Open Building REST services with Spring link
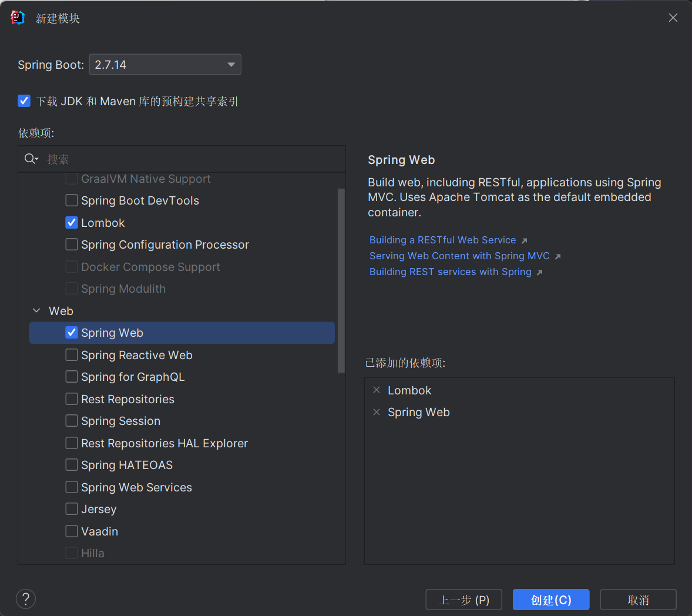This screenshot has width=692, height=616. (x=450, y=272)
